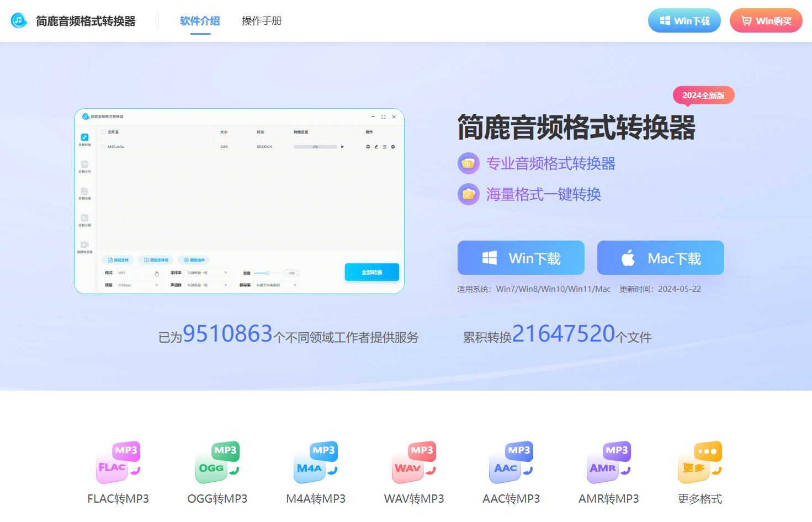Click the 添加文件 add-file control
This screenshot has width=812, height=522.
click(x=118, y=260)
